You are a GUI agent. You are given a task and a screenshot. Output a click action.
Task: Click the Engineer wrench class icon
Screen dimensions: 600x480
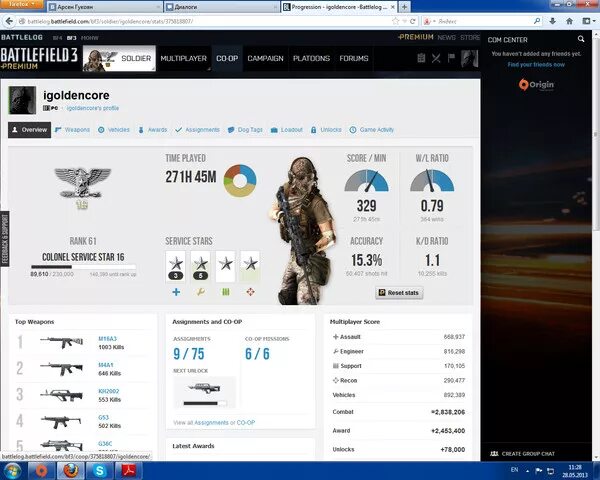(201, 292)
